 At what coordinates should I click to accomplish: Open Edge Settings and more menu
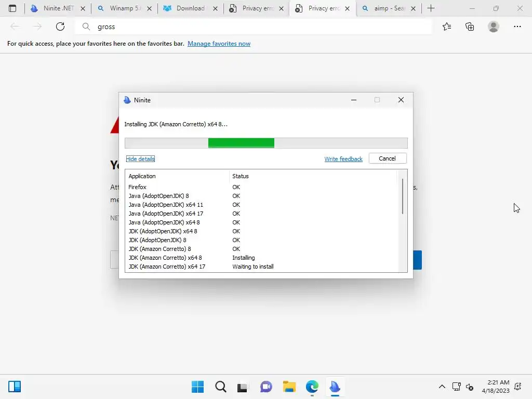tap(517, 26)
